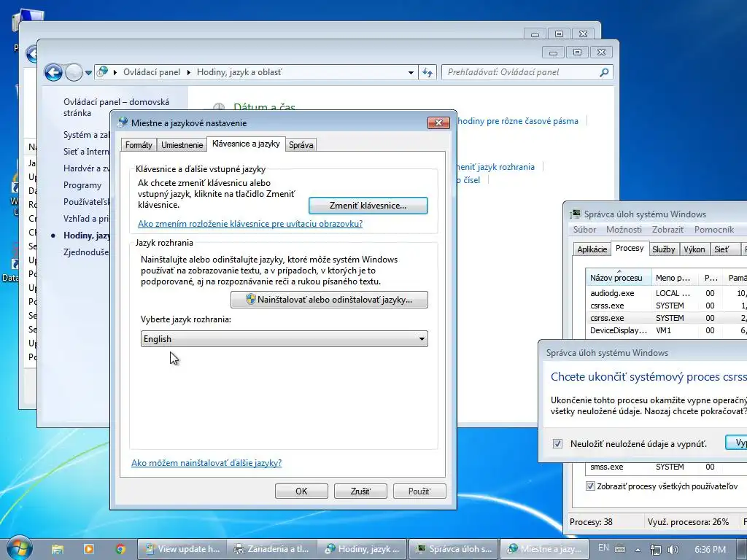Open link about installing more languages
This screenshot has height=560, width=747.
206,463
